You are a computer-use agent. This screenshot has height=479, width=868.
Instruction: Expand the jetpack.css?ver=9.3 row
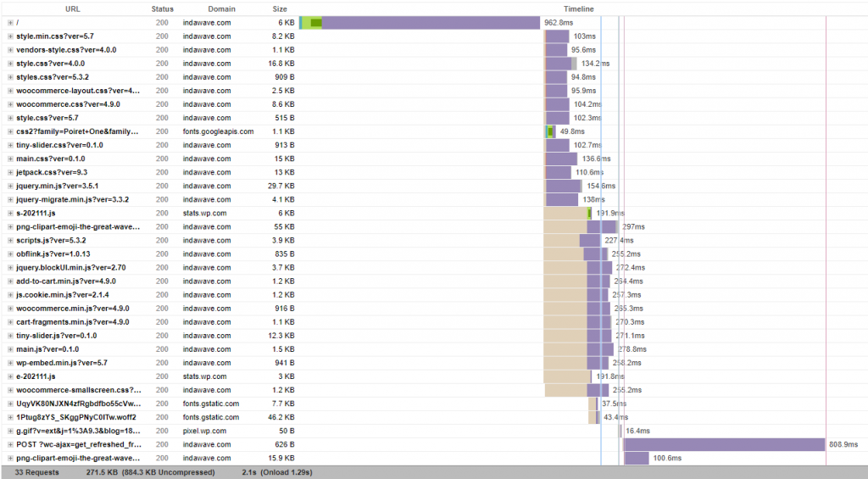point(10,172)
